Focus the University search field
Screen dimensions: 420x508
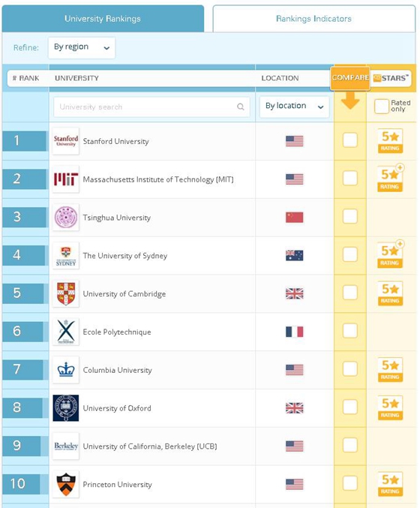pyautogui.click(x=151, y=107)
